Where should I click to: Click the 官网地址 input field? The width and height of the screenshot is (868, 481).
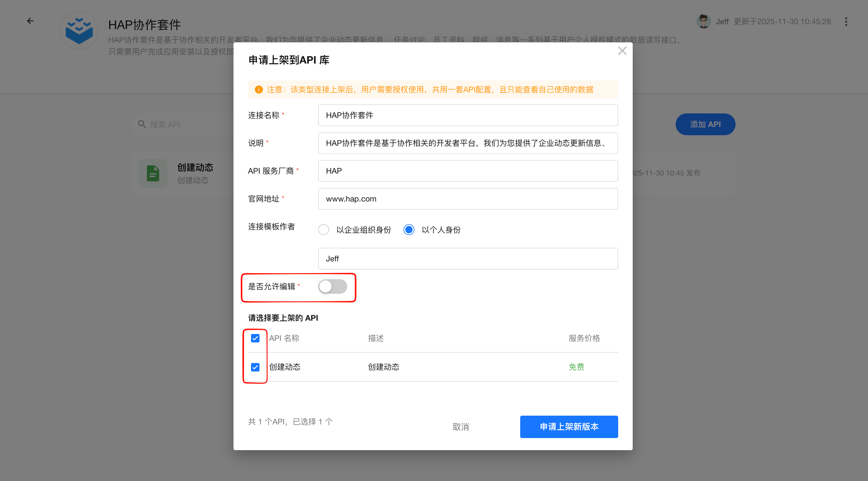(468, 199)
